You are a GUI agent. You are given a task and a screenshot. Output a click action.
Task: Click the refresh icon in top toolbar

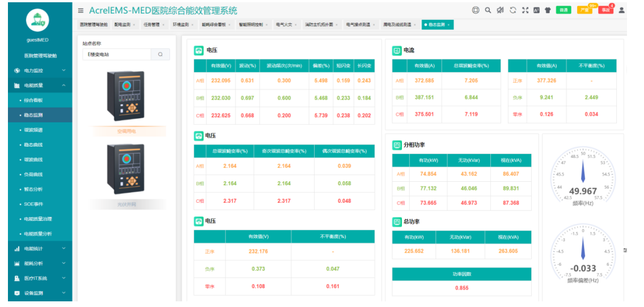[x=512, y=10]
